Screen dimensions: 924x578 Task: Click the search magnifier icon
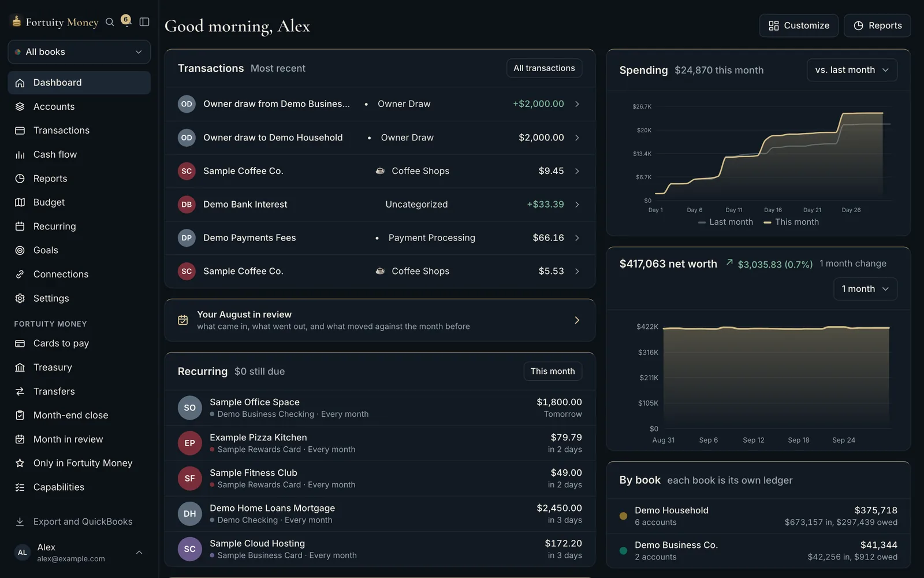coord(110,22)
